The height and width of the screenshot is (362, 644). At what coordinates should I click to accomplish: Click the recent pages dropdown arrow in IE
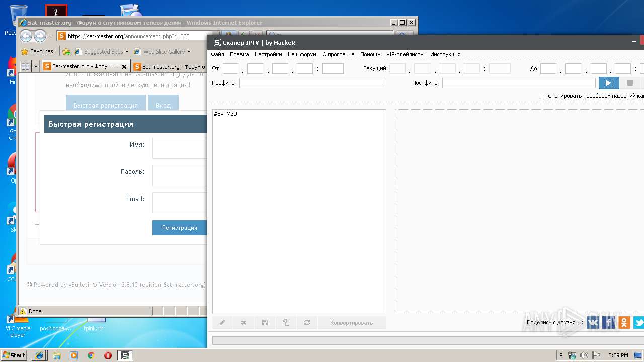(51, 36)
